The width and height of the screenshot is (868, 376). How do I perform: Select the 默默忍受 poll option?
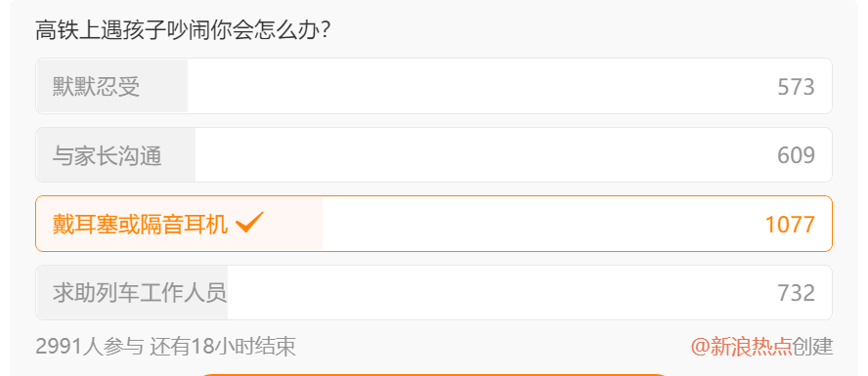(433, 86)
